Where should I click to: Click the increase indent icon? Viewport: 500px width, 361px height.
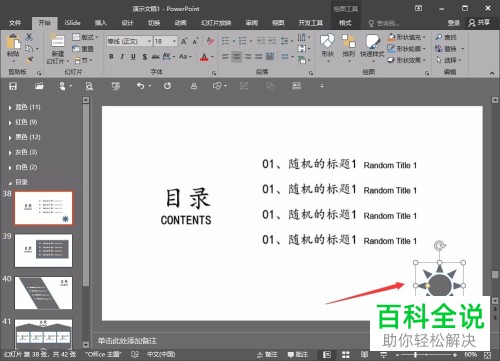[272, 41]
